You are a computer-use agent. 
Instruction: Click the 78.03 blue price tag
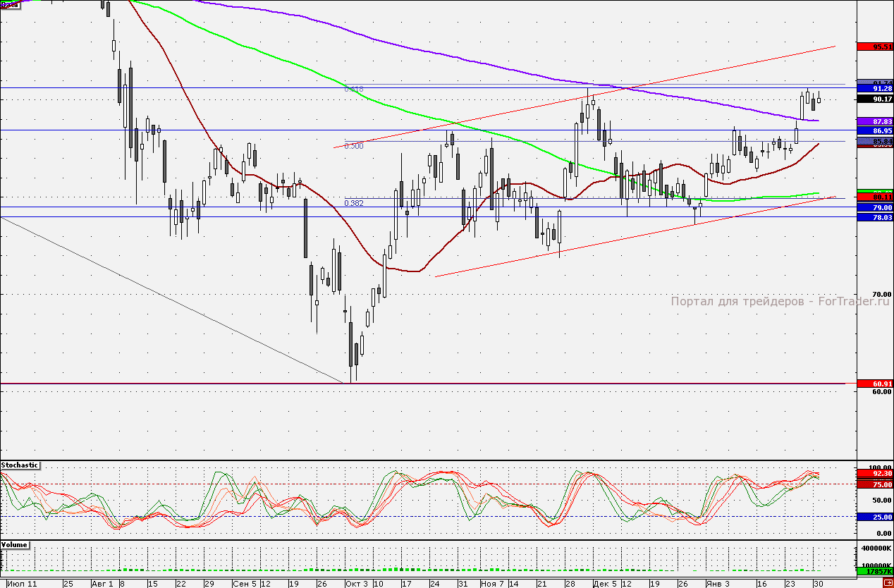pyautogui.click(x=874, y=218)
